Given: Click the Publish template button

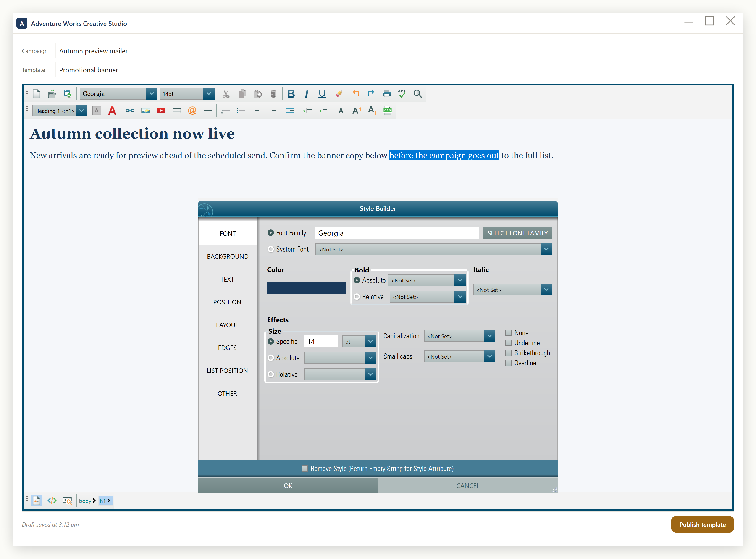Looking at the screenshot, I should point(702,525).
